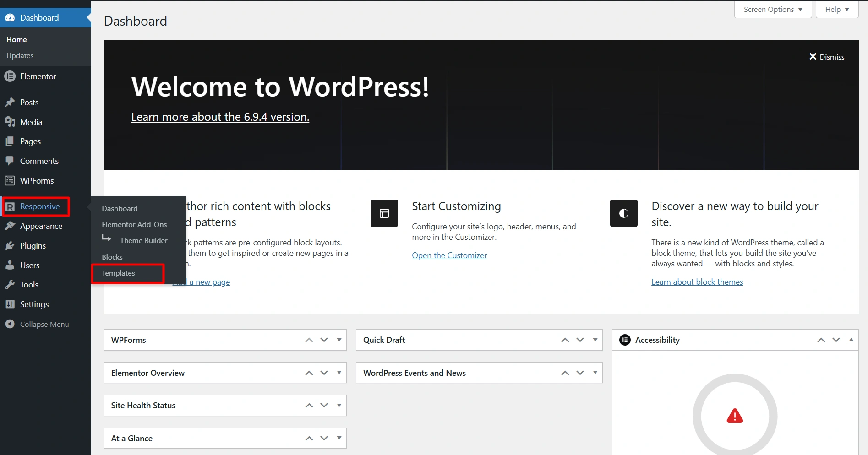868x455 pixels.
Task: Click the At a Glance title
Action: pos(132,439)
